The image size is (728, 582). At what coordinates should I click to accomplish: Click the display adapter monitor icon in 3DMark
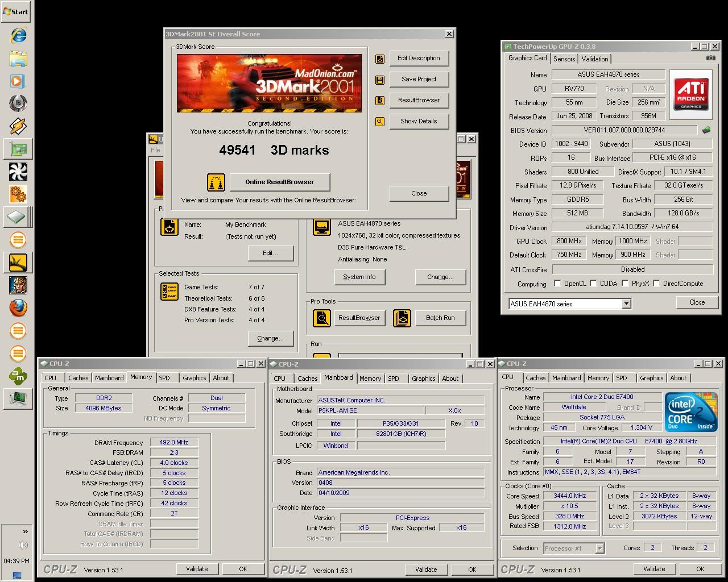322,227
